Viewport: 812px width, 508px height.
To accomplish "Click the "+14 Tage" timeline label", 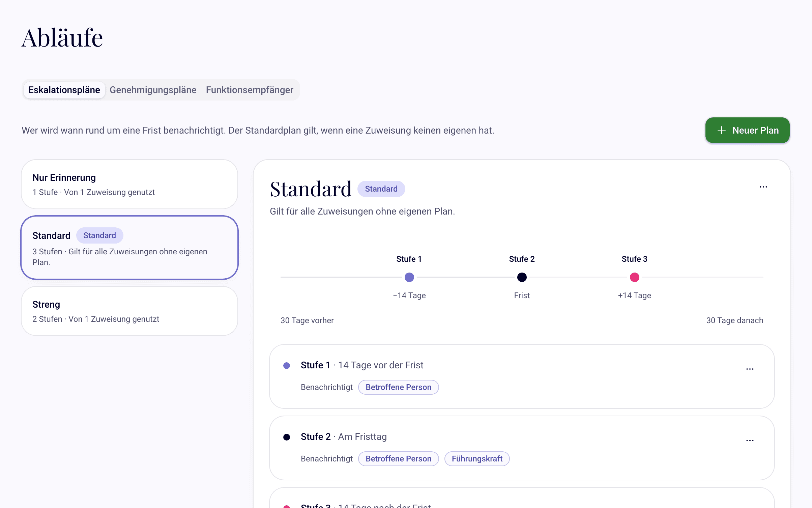I will tap(635, 295).
